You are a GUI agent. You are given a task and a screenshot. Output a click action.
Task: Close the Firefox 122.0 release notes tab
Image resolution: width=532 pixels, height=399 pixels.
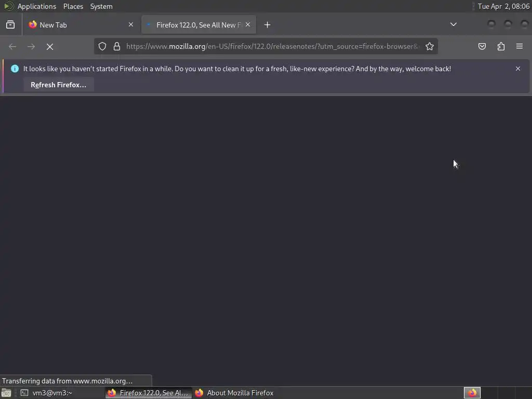(x=248, y=25)
